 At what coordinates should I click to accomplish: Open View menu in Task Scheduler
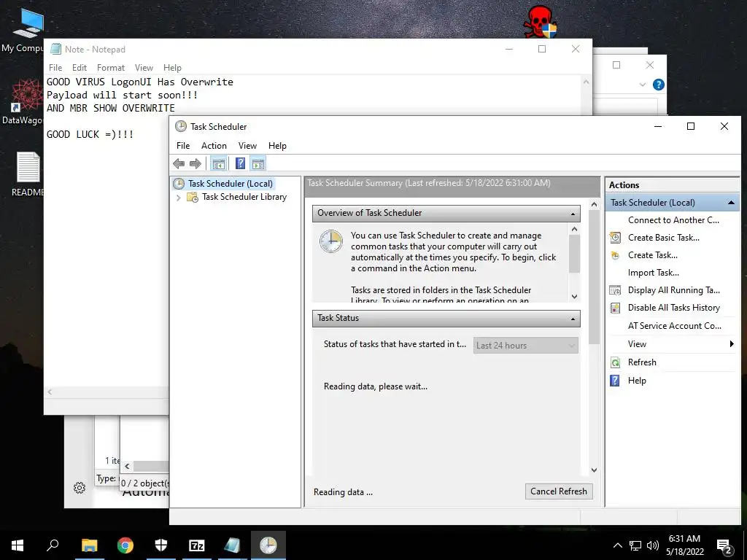click(x=247, y=146)
